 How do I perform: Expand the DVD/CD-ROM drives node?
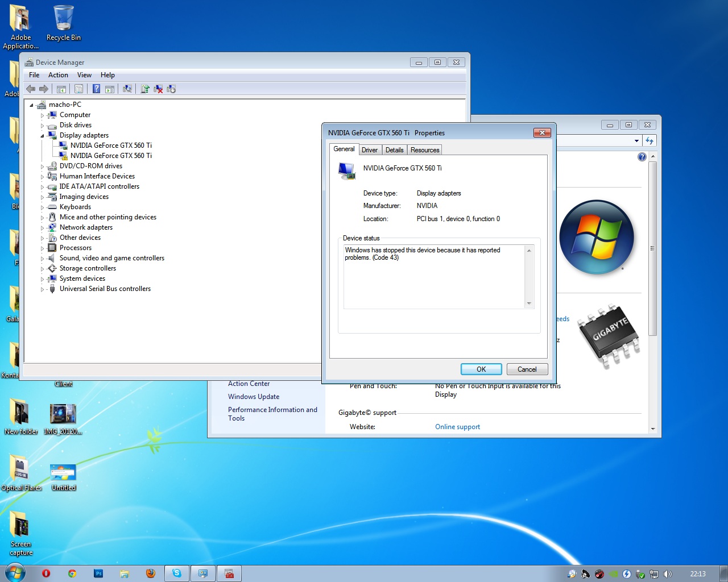tap(42, 167)
